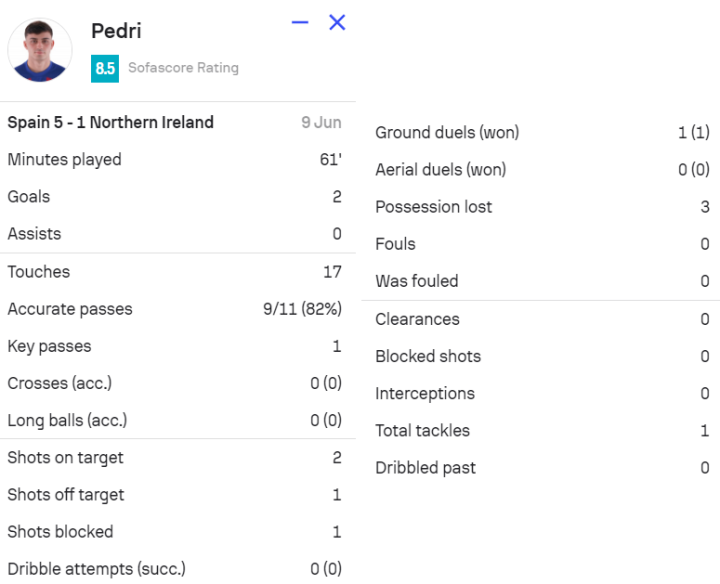This screenshot has height=584, width=720.
Task: Click the Sofascore Rating label
Action: 183,68
